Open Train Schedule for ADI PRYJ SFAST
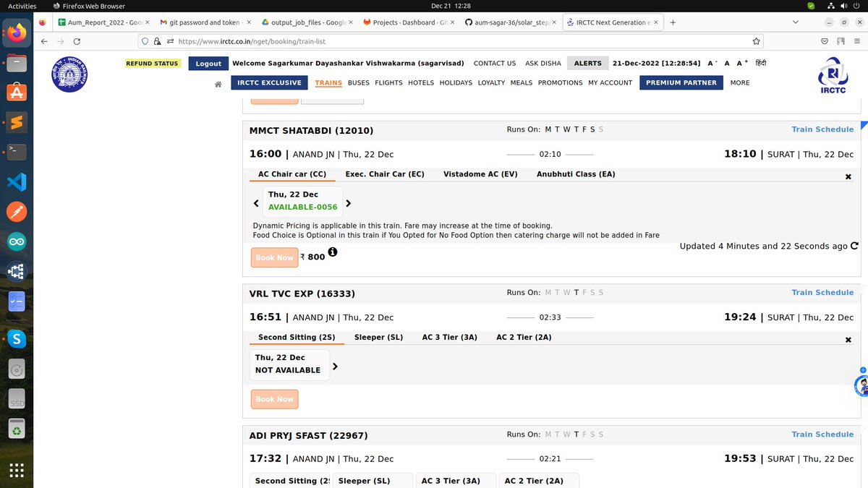Viewport: 868px width, 488px height. [822, 434]
